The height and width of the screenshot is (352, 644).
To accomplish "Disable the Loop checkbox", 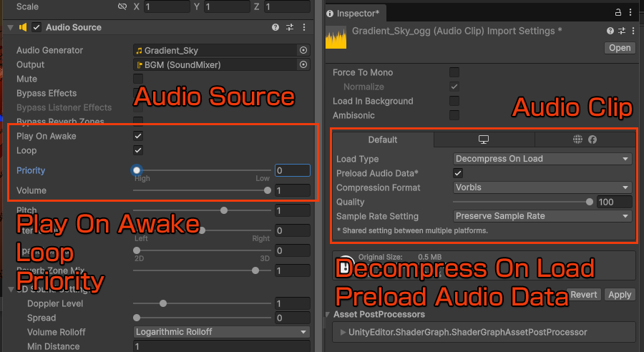I will pyautogui.click(x=138, y=150).
